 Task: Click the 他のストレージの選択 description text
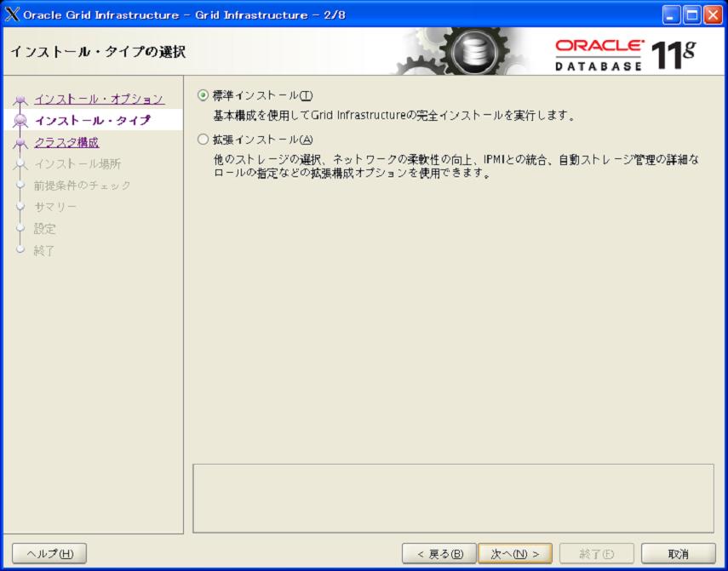click(456, 167)
